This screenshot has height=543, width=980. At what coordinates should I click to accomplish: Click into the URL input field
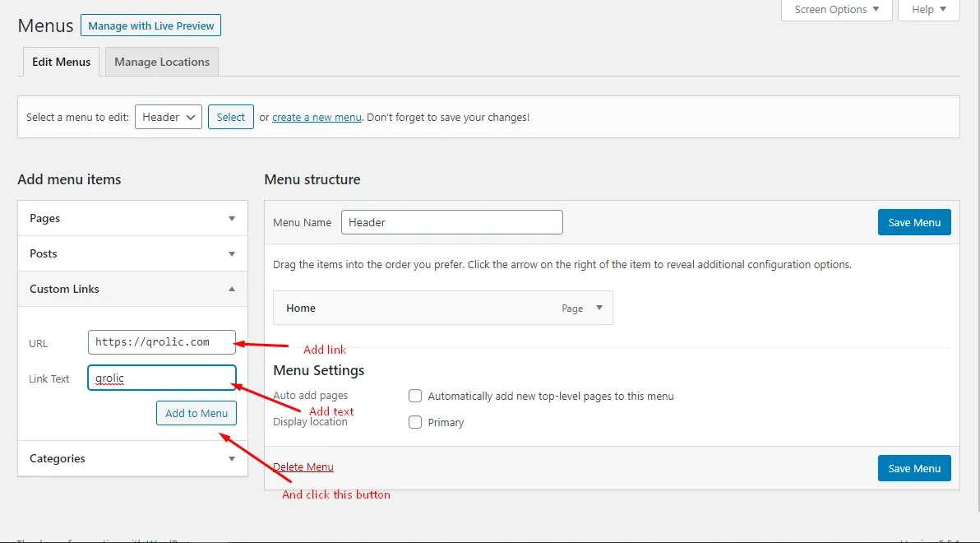click(x=162, y=342)
